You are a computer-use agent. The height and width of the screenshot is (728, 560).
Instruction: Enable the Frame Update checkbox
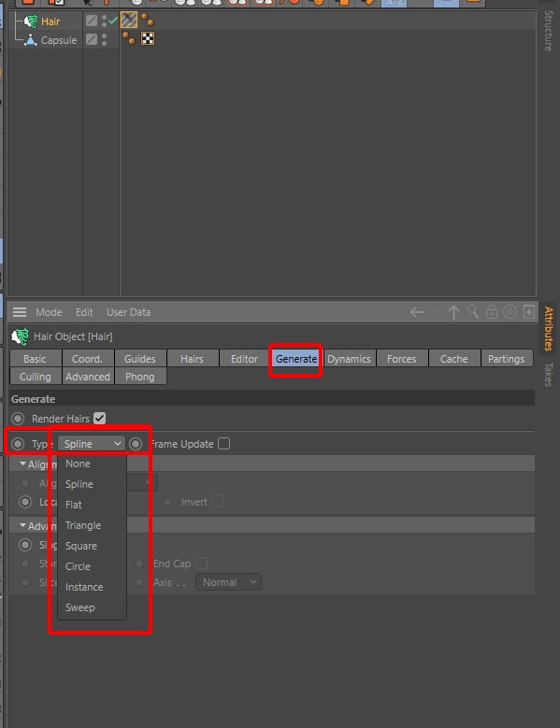[x=223, y=444]
